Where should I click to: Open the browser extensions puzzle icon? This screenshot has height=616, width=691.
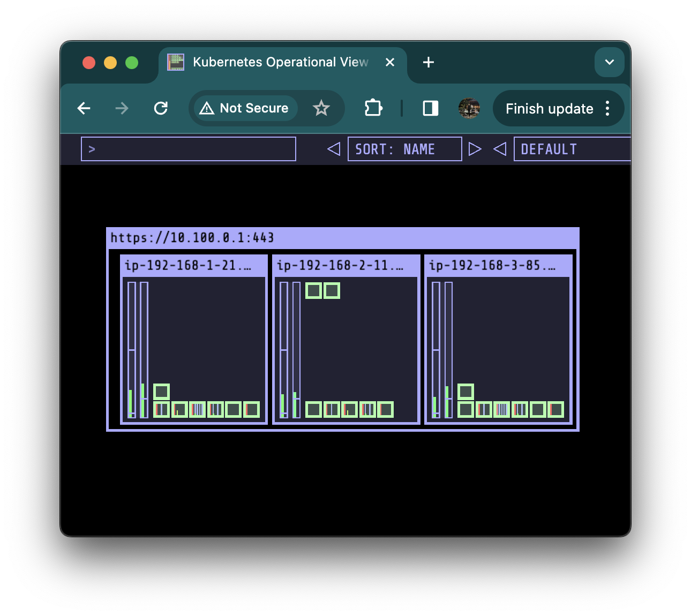(x=373, y=108)
